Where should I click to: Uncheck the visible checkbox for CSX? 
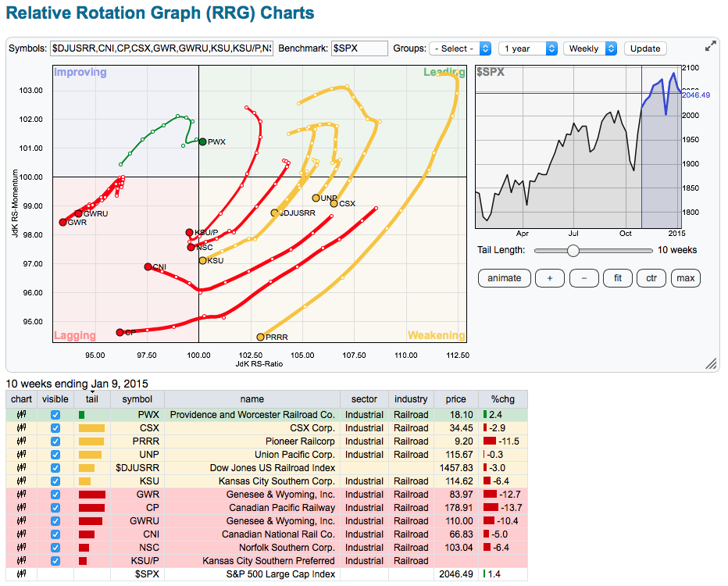55,427
